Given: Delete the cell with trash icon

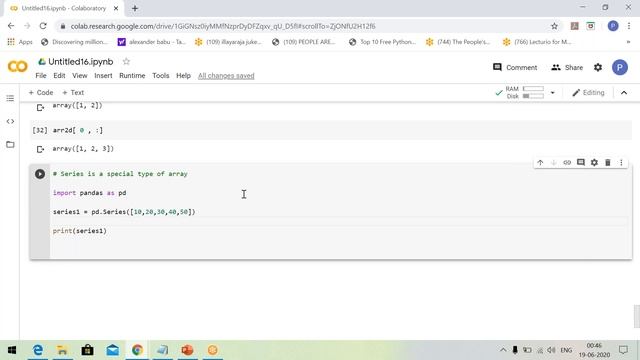Looking at the screenshot, I should (608, 162).
